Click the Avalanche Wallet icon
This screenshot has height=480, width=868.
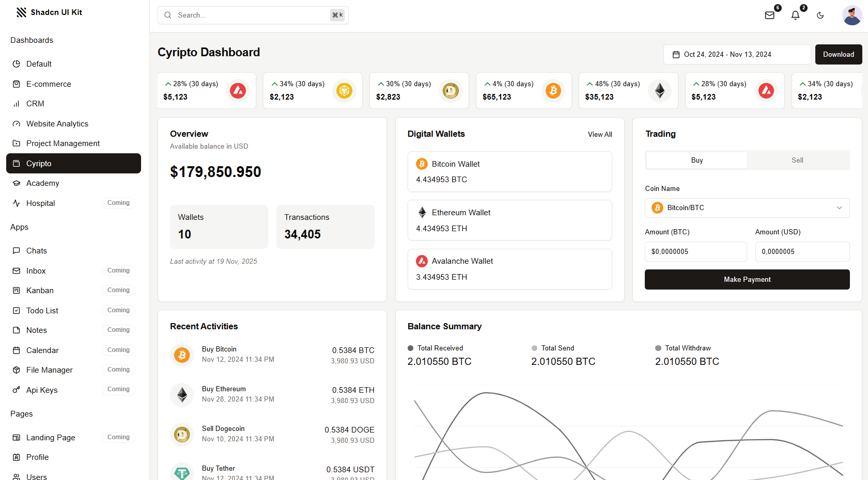click(x=422, y=261)
